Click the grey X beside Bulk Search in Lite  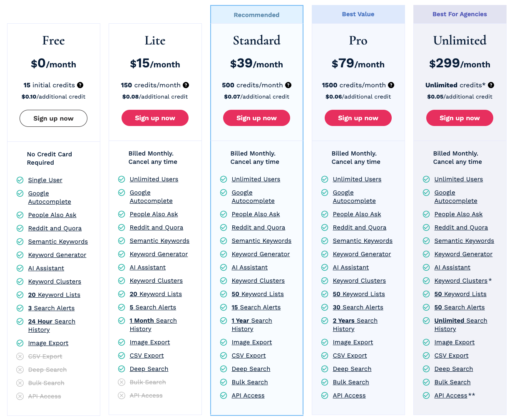122,382
